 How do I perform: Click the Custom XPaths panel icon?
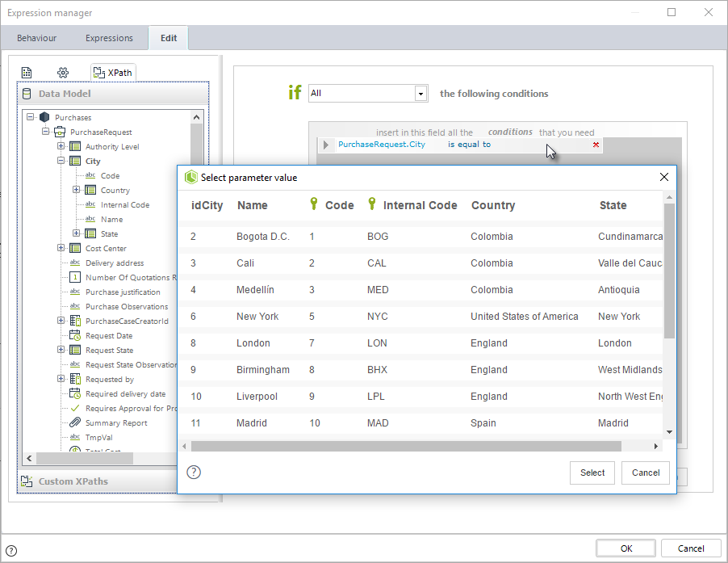click(x=27, y=481)
